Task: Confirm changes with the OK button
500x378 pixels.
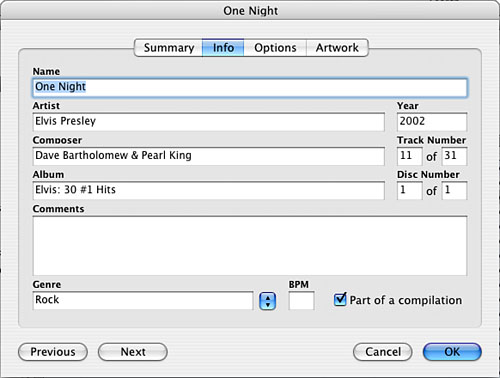Action: (452, 352)
